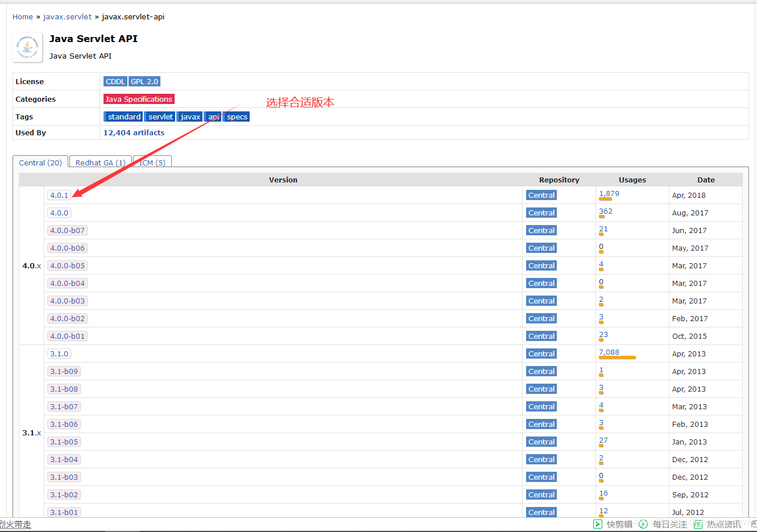
Task: Open the 27 usages link for 3.1-b05
Action: [x=603, y=440]
